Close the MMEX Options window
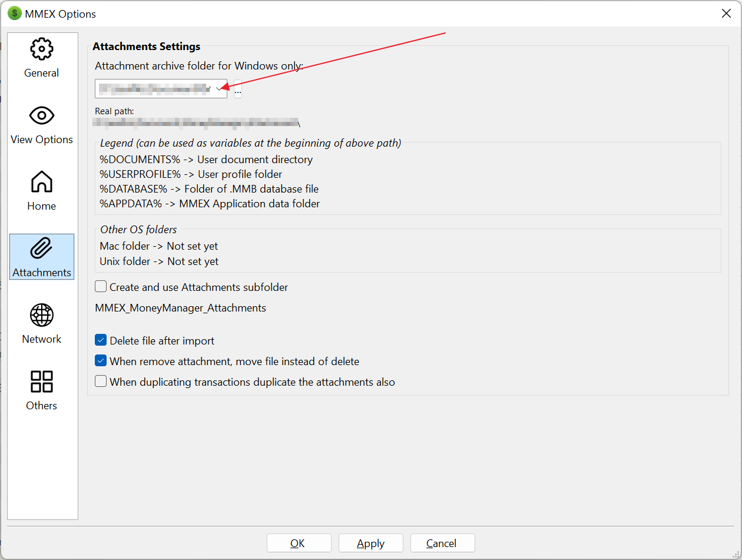742x560 pixels. click(x=726, y=13)
